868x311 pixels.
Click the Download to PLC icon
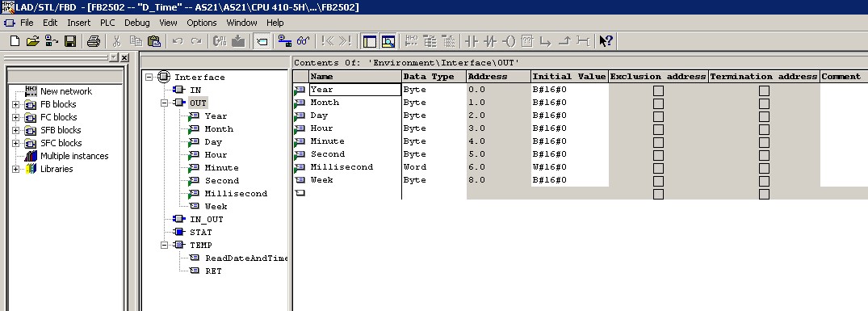pos(238,41)
